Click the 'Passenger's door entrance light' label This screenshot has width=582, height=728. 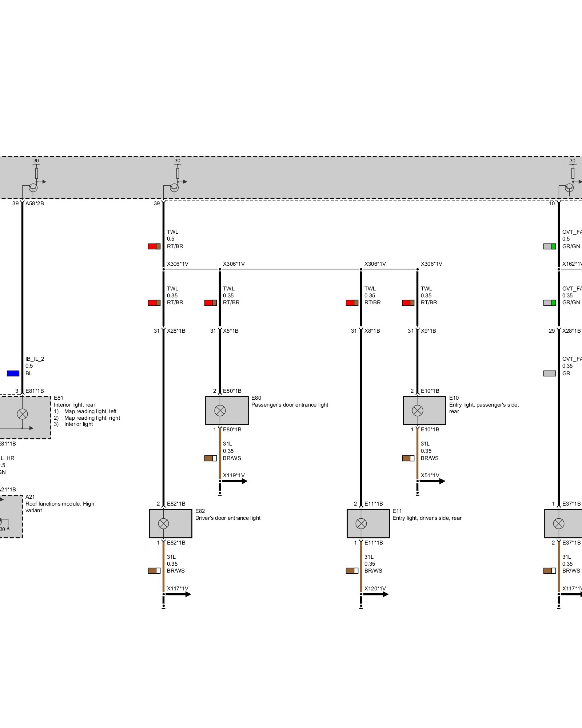tap(290, 405)
